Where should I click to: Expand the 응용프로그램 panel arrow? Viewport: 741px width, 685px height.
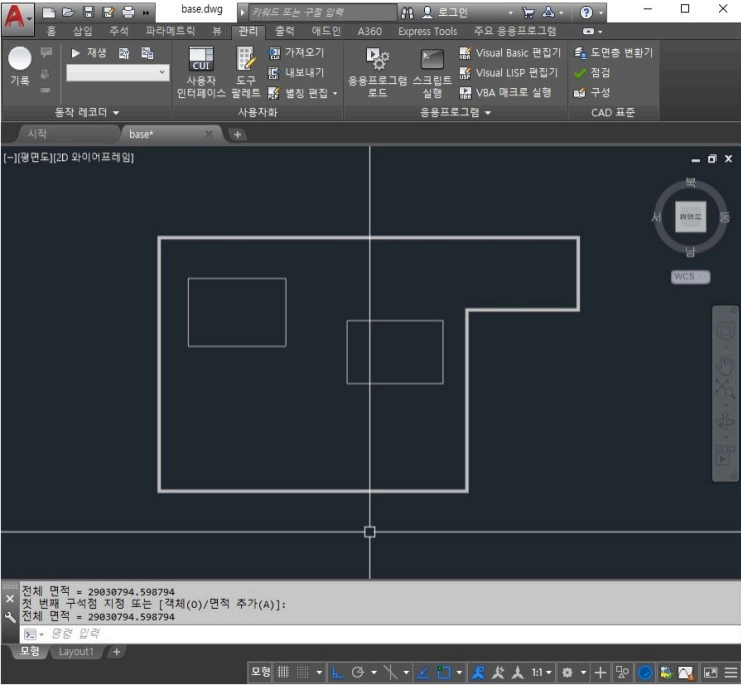click(488, 113)
